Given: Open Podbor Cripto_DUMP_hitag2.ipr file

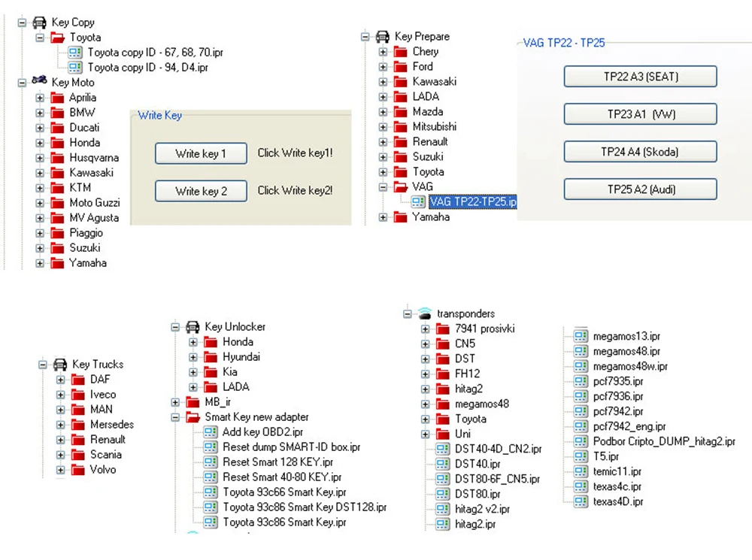Looking at the screenshot, I should [664, 441].
